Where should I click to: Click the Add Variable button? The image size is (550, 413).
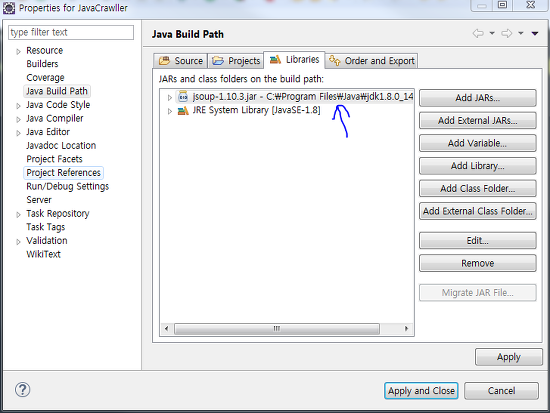tap(477, 143)
